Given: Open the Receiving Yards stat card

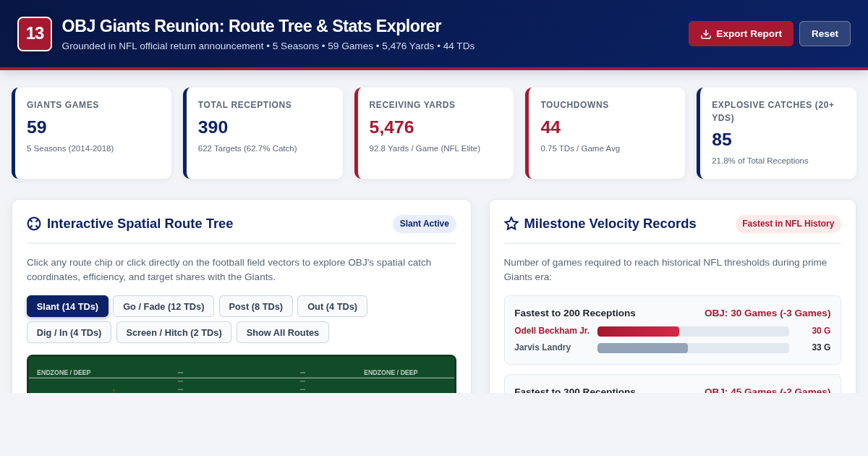Looking at the screenshot, I should [434, 133].
